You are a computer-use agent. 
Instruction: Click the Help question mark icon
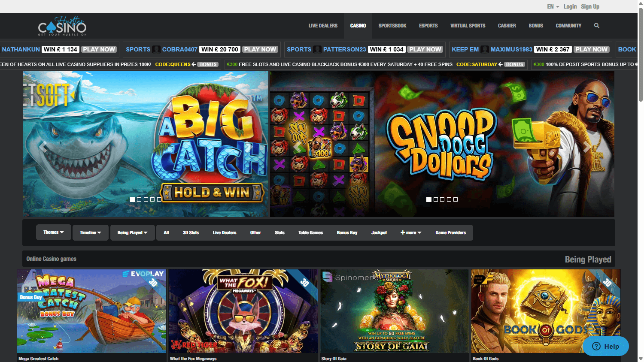(x=596, y=346)
